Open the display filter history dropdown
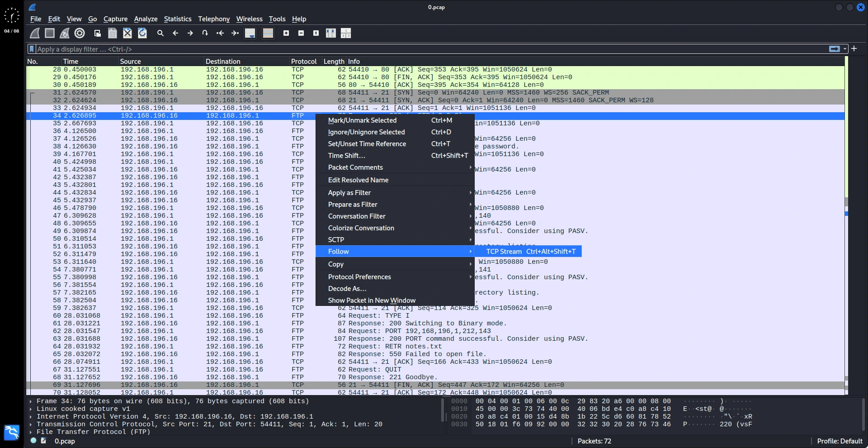The width and height of the screenshot is (868, 448). pos(844,49)
